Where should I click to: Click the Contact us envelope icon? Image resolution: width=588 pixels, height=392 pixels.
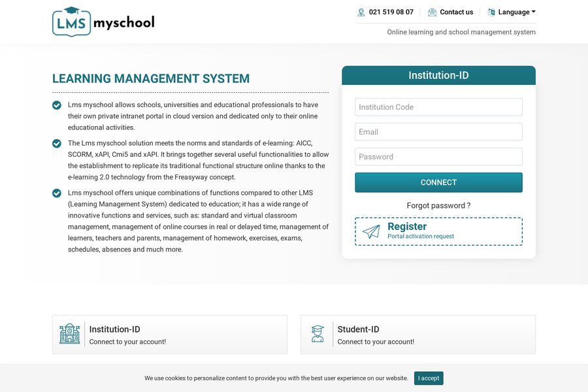[x=432, y=12]
